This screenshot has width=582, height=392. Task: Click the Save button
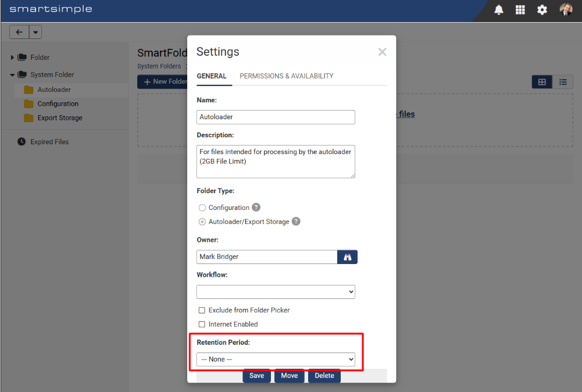(256, 376)
